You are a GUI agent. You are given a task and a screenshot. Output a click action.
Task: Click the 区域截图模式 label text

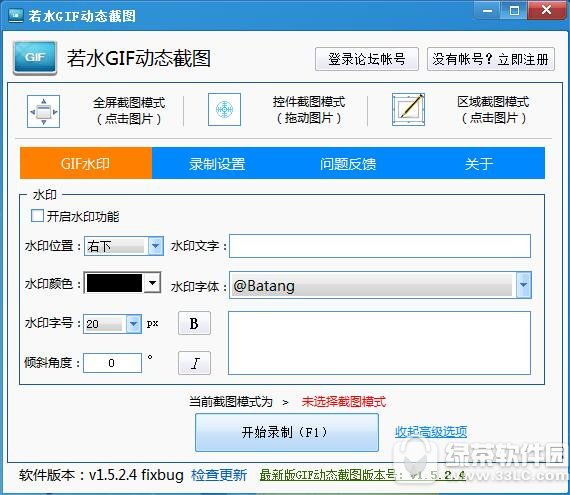pos(493,102)
